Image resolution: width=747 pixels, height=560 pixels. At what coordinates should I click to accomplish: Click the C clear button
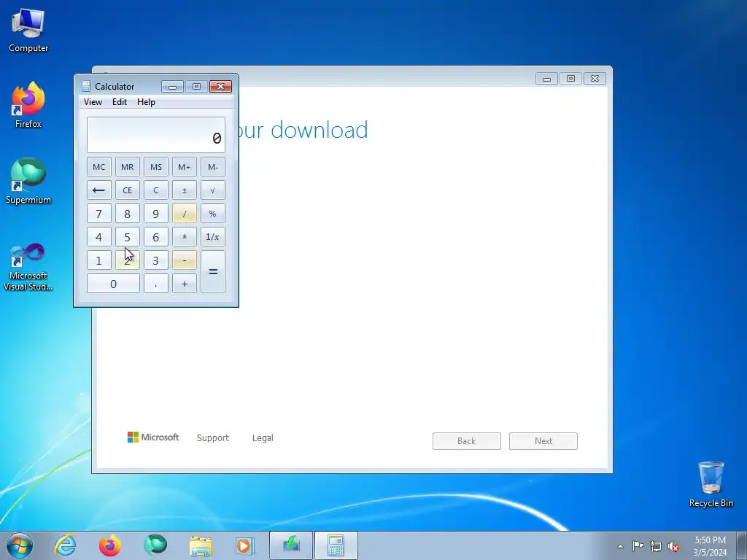(x=156, y=190)
